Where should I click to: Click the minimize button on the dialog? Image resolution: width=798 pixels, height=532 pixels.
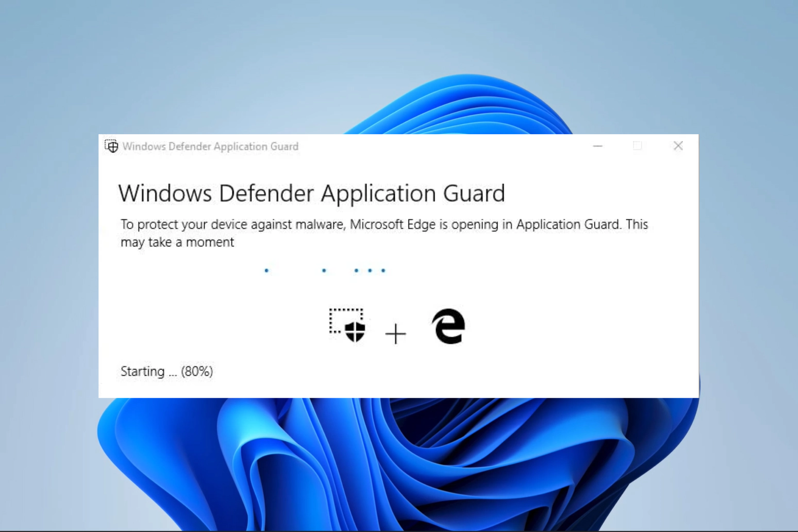tap(597, 146)
